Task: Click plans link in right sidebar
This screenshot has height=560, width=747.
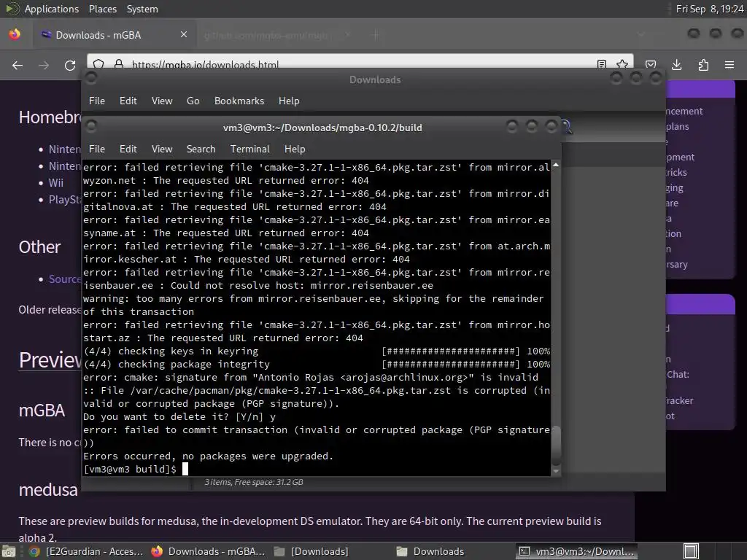Action: (678, 126)
